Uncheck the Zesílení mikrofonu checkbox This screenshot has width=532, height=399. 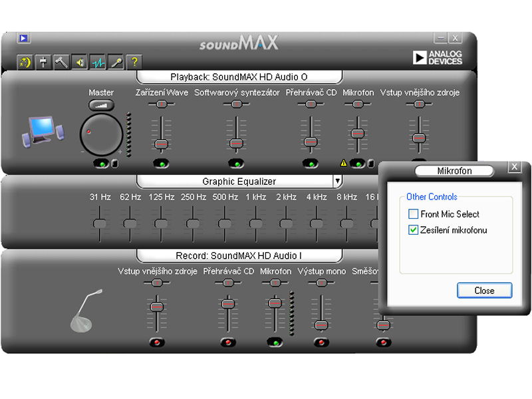coord(413,229)
